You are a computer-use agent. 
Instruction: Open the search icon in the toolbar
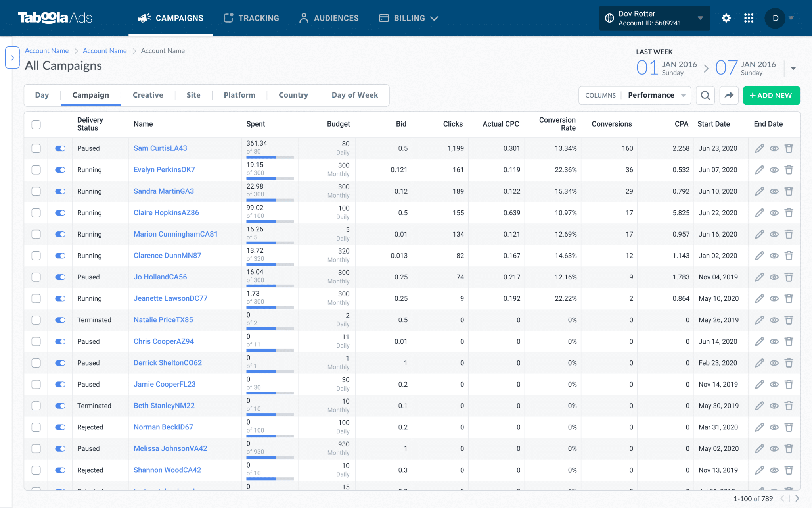[x=705, y=95]
